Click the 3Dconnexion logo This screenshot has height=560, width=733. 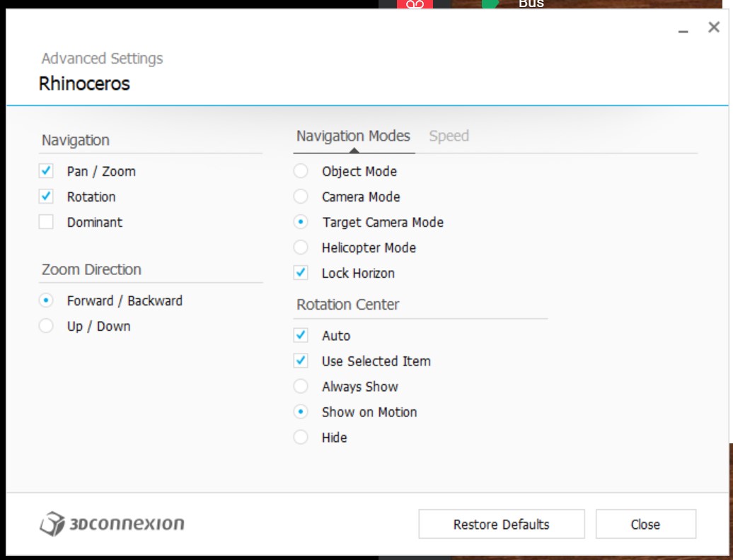(112, 523)
